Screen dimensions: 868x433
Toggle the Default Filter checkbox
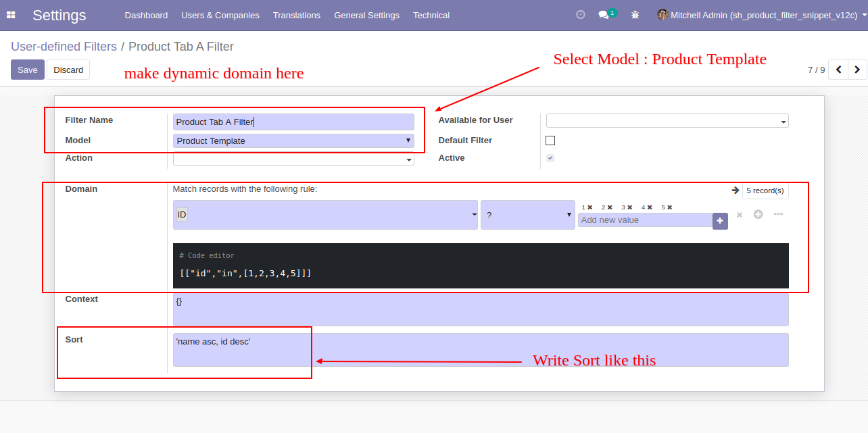click(x=550, y=141)
